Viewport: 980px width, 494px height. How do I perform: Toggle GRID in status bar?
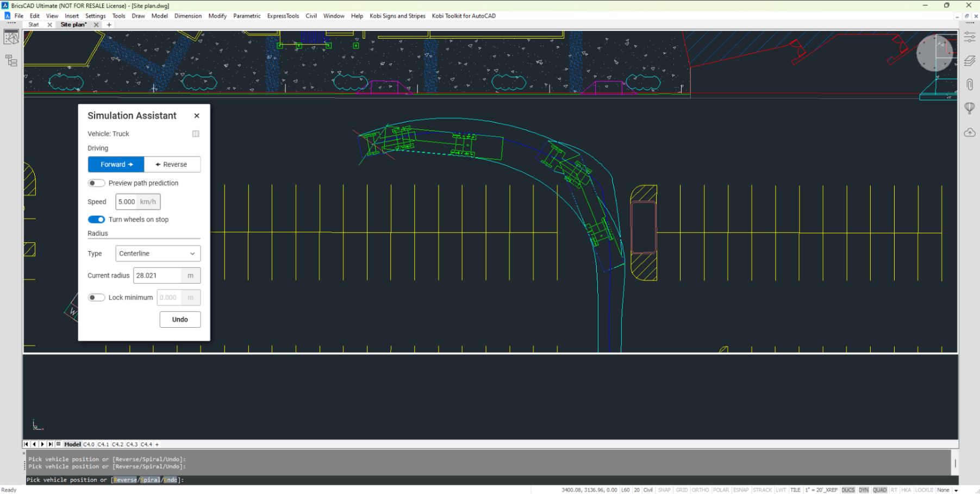pos(682,490)
